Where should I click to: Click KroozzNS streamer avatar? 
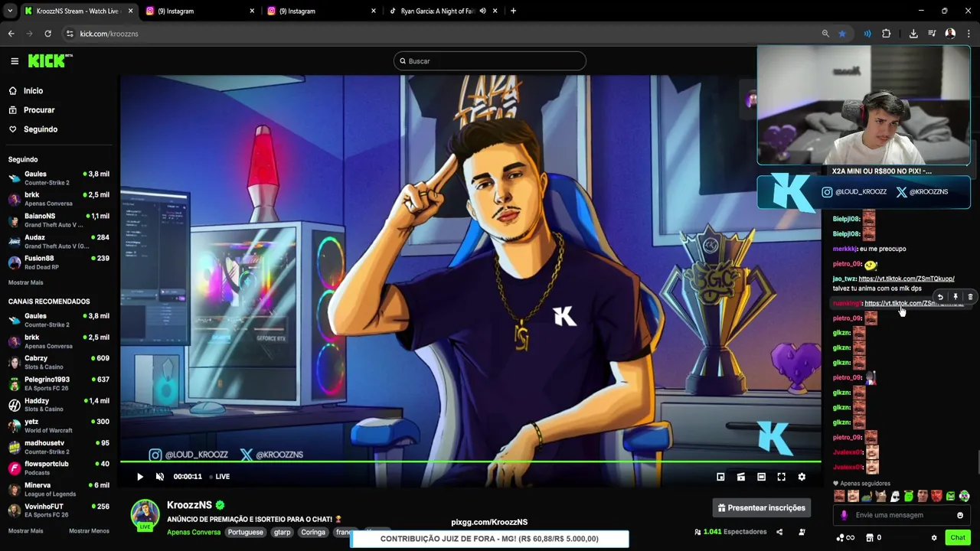(x=145, y=514)
